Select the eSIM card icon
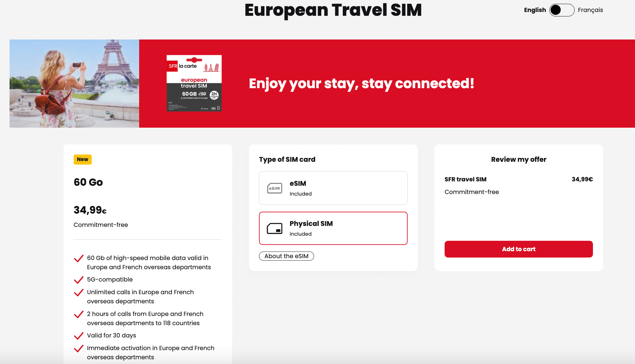635x364 pixels. click(x=274, y=188)
